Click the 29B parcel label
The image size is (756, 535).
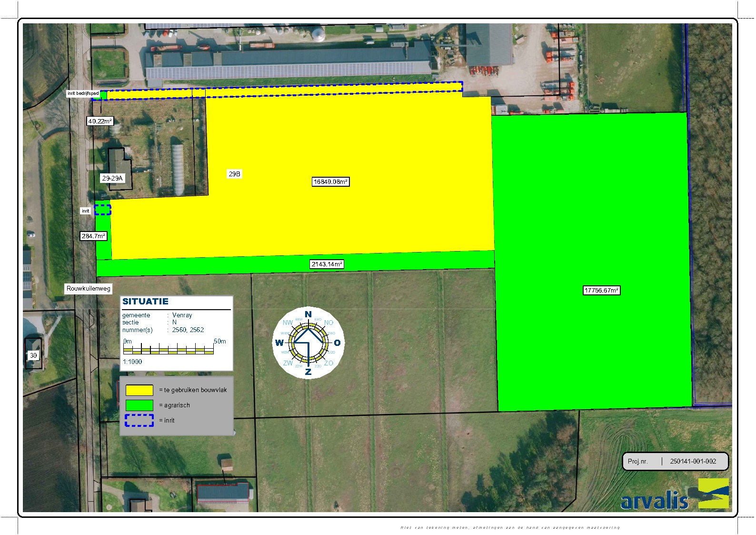pyautogui.click(x=234, y=174)
